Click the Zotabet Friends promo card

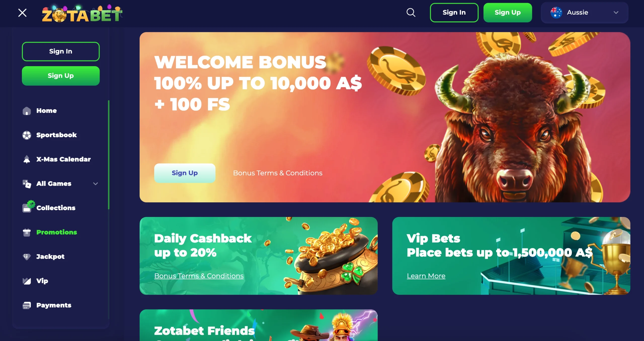point(258,325)
